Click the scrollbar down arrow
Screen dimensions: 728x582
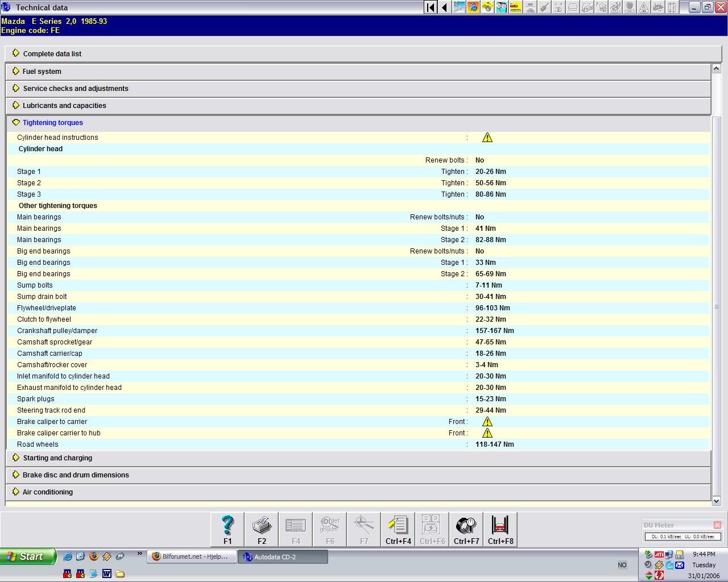(x=717, y=501)
